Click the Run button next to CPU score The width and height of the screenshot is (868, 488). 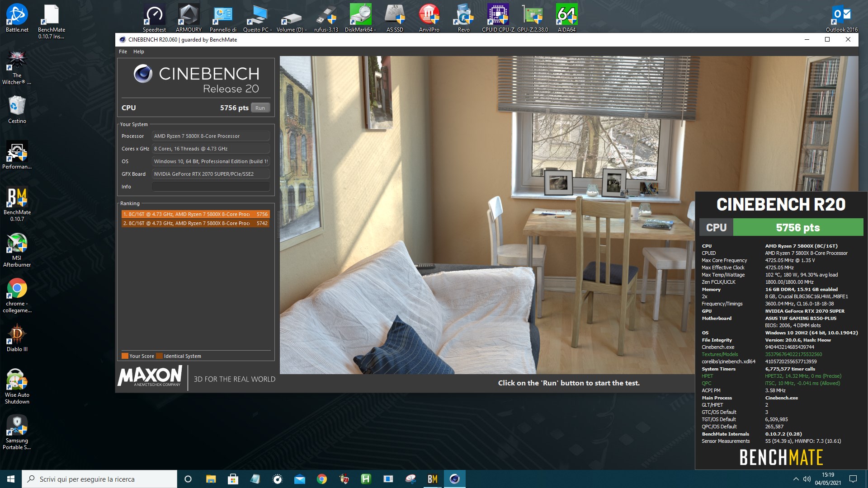(260, 108)
